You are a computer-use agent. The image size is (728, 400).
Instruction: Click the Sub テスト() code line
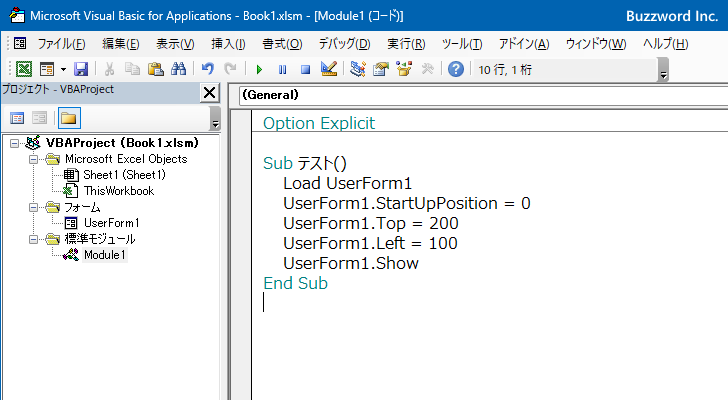tap(305, 163)
